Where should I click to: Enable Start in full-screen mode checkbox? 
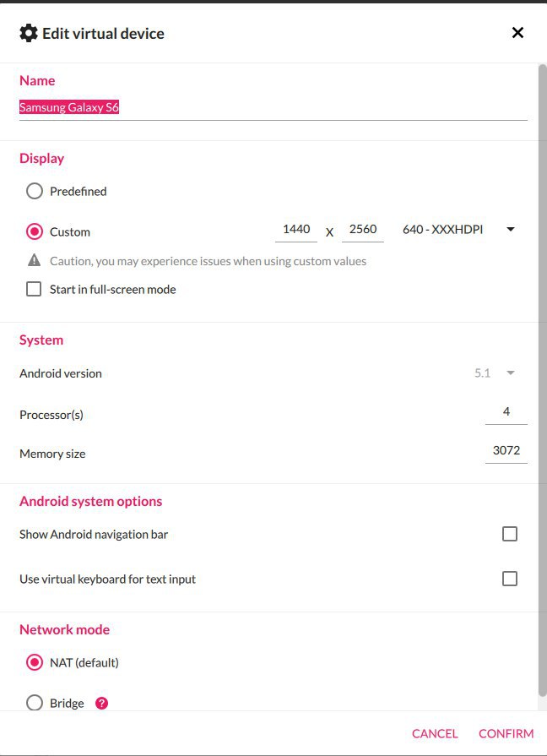point(34,289)
